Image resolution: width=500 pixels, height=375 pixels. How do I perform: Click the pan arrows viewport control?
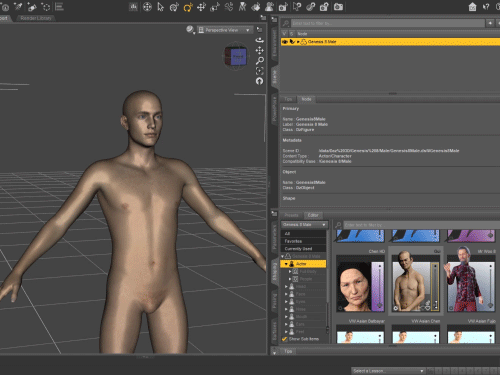(x=259, y=50)
